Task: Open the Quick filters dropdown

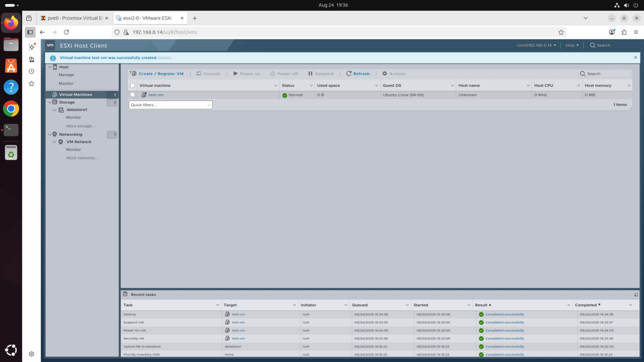Action: (171, 105)
